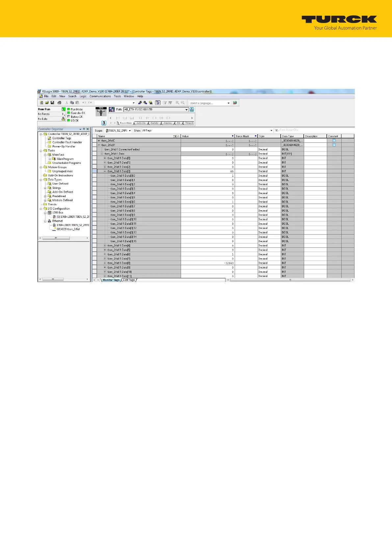Select the Favorites instruction tab

click(125, 123)
